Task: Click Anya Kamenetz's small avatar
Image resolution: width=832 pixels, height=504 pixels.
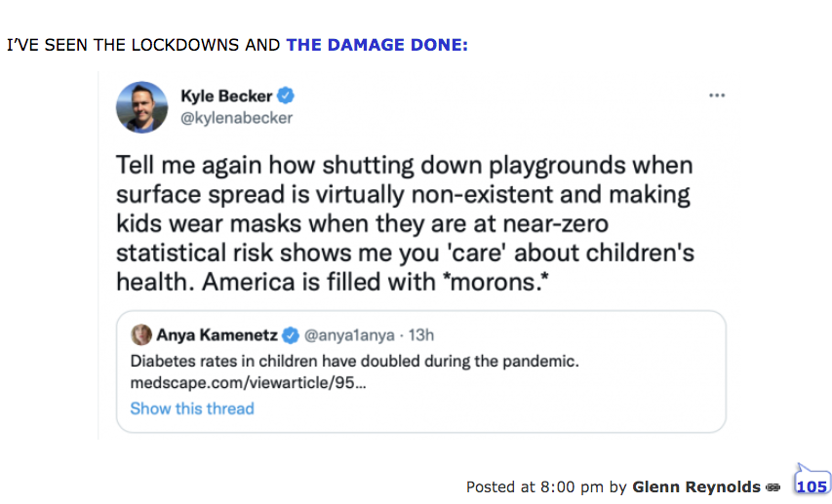Action: [140, 335]
